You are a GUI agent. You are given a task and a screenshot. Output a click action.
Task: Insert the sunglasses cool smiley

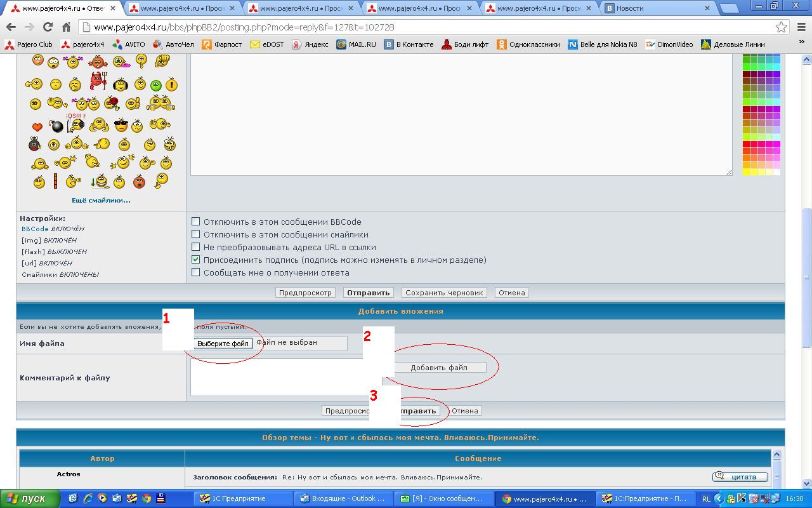coord(121,125)
